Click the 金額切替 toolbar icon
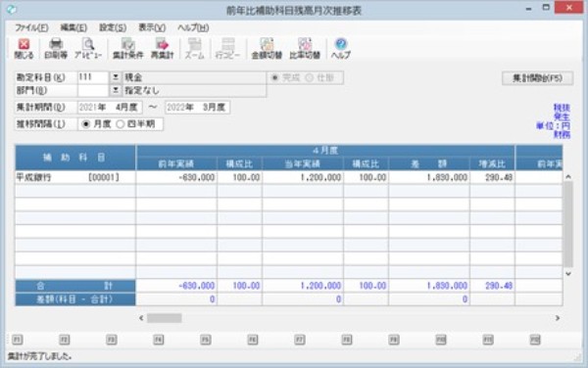Screen dimensions: 588x368 click(267, 49)
